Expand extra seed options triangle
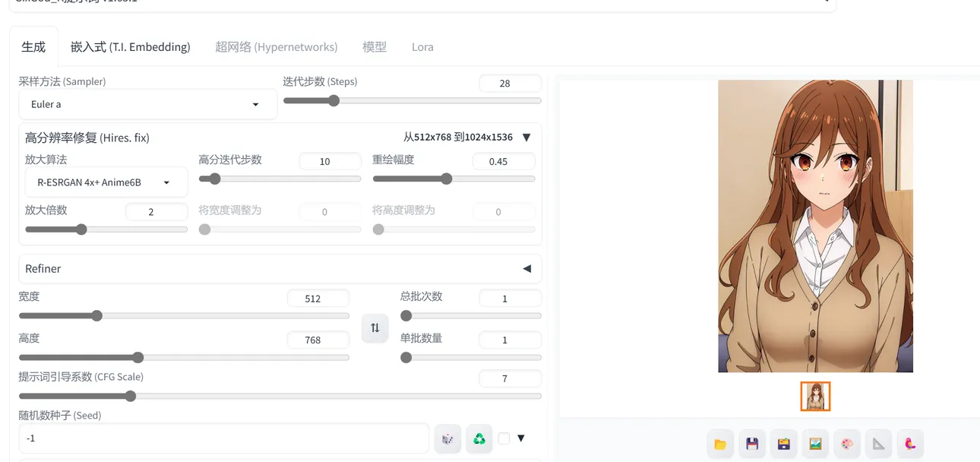Screen dimensions: 980x462 [521, 438]
